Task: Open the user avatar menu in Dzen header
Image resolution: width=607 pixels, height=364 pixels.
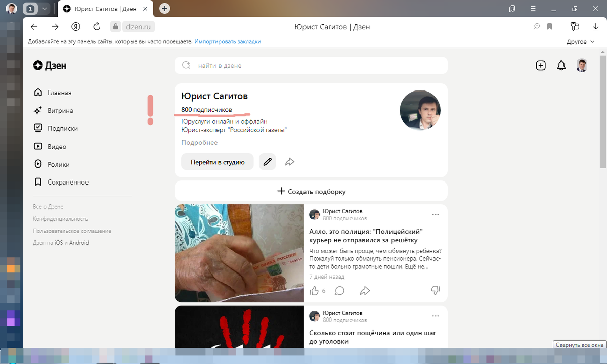Action: point(582,65)
